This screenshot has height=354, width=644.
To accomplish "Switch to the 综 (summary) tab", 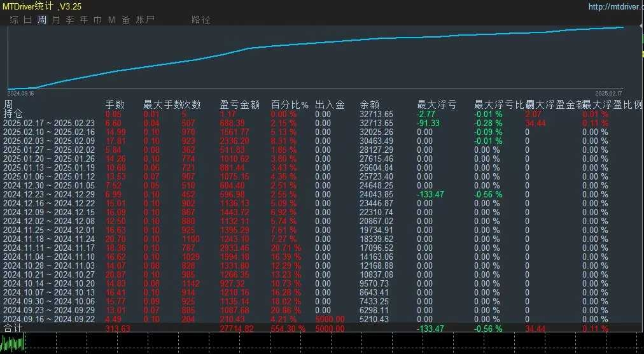I will coord(14,20).
